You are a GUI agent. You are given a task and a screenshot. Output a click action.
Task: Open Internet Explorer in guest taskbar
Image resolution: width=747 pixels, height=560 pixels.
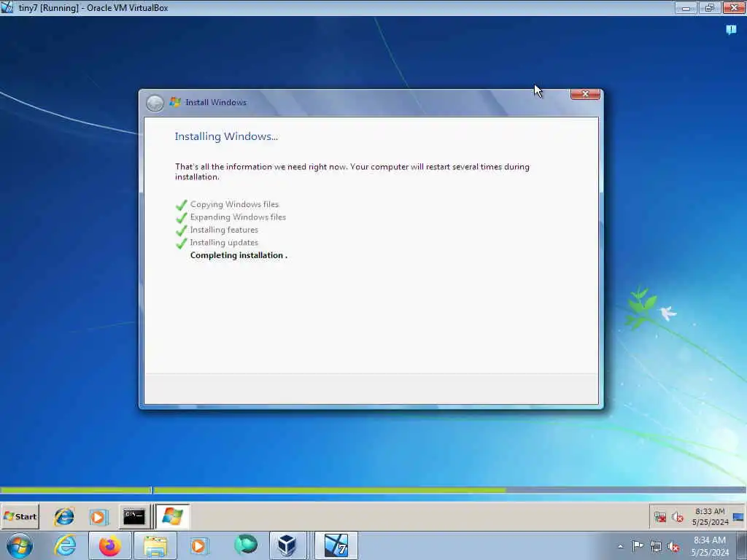click(64, 517)
